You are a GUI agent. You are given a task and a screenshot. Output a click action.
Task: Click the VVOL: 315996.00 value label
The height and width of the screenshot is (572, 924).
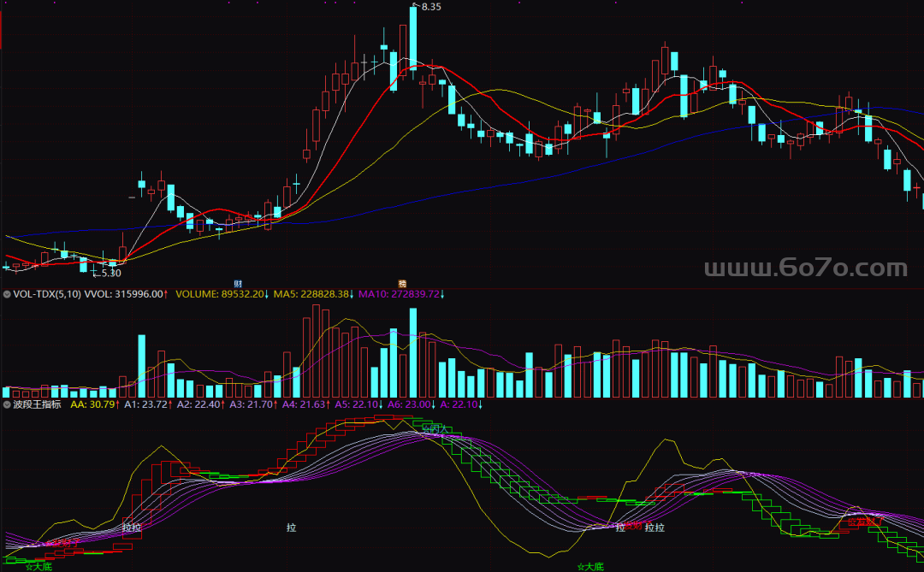(127, 294)
